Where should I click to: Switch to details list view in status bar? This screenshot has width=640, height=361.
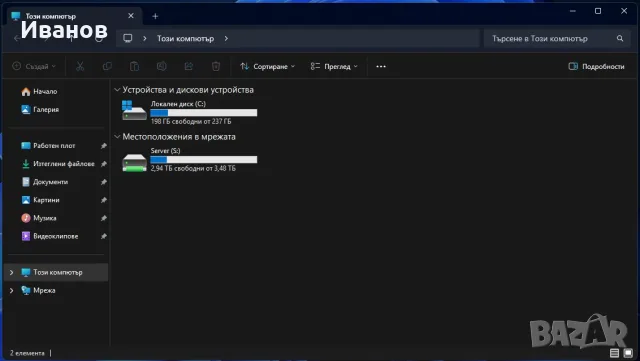point(614,353)
